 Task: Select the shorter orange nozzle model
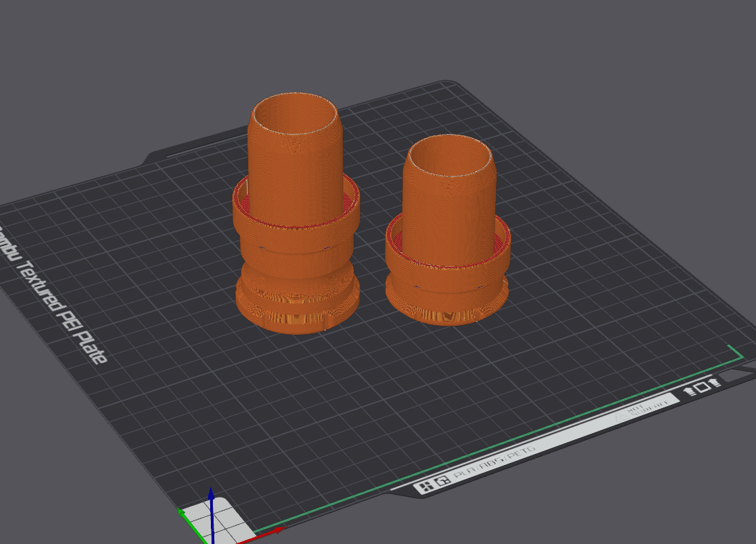pyautogui.click(x=447, y=229)
